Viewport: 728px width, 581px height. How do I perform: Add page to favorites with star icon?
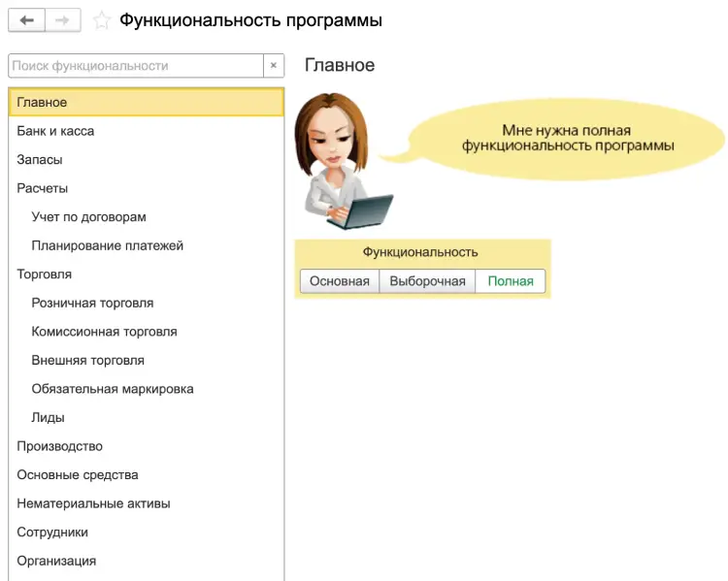100,20
